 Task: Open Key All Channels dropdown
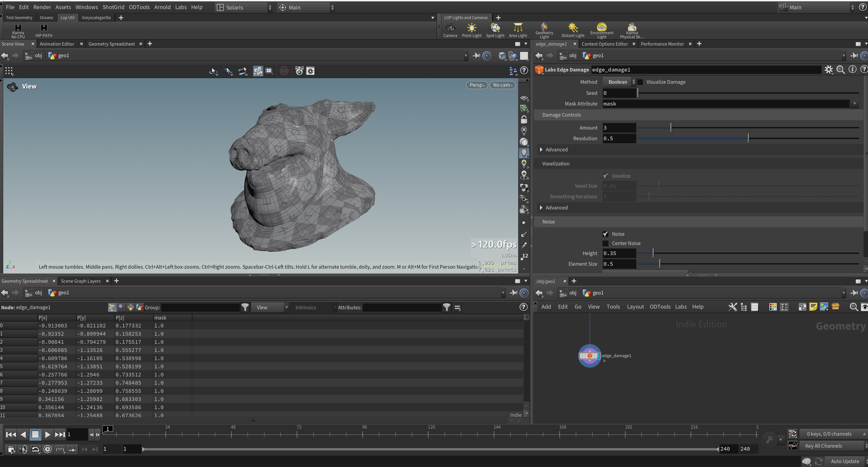(834, 446)
